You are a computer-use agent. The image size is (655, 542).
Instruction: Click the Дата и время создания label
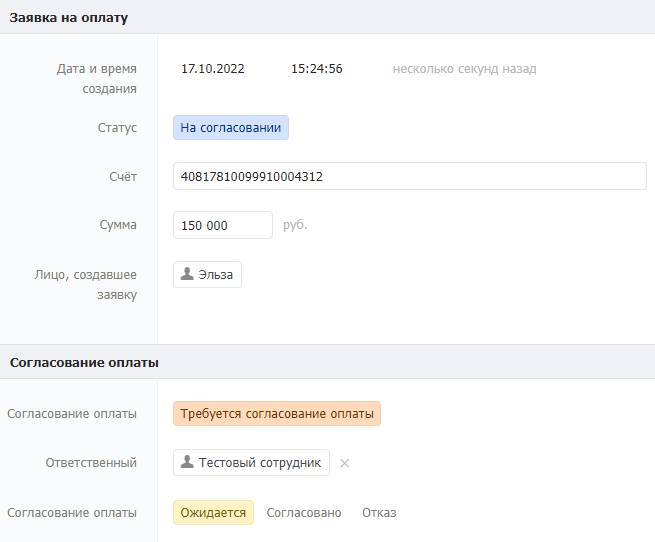coord(96,79)
